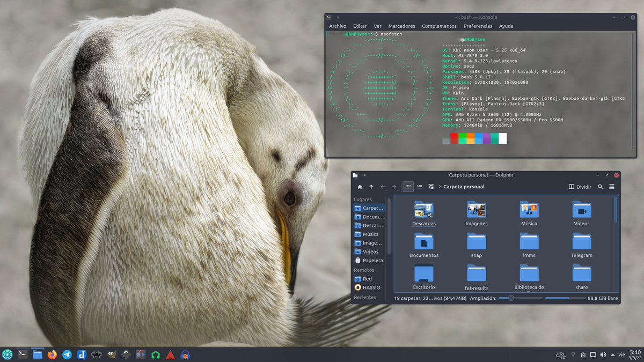Image resolution: width=644 pixels, height=362 pixels.
Task: Switch Dolphin to details tree view
Action: pyautogui.click(x=431, y=187)
